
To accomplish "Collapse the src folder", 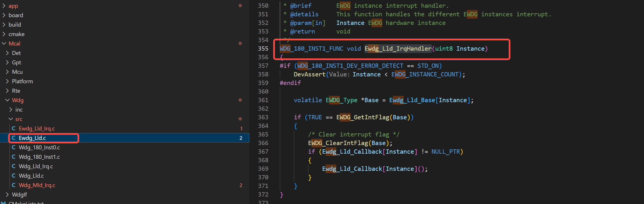I will click(11, 119).
